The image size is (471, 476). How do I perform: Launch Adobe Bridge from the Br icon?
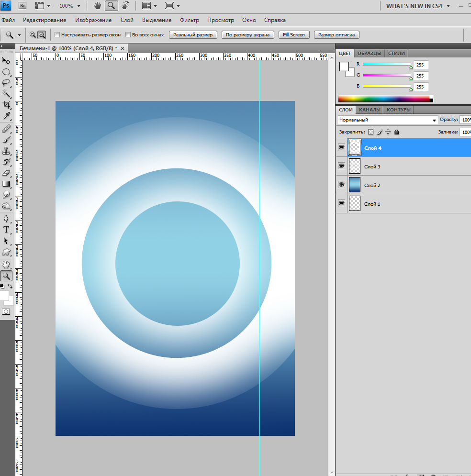(x=22, y=6)
